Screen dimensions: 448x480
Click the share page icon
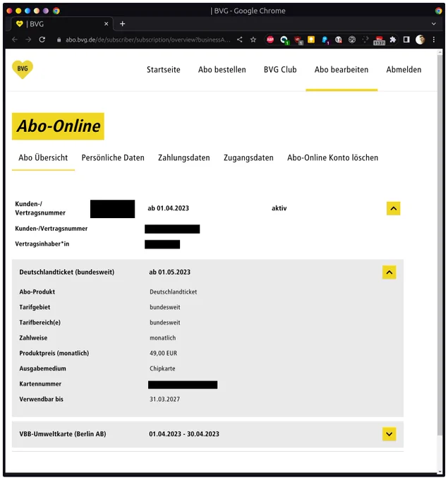[240, 40]
